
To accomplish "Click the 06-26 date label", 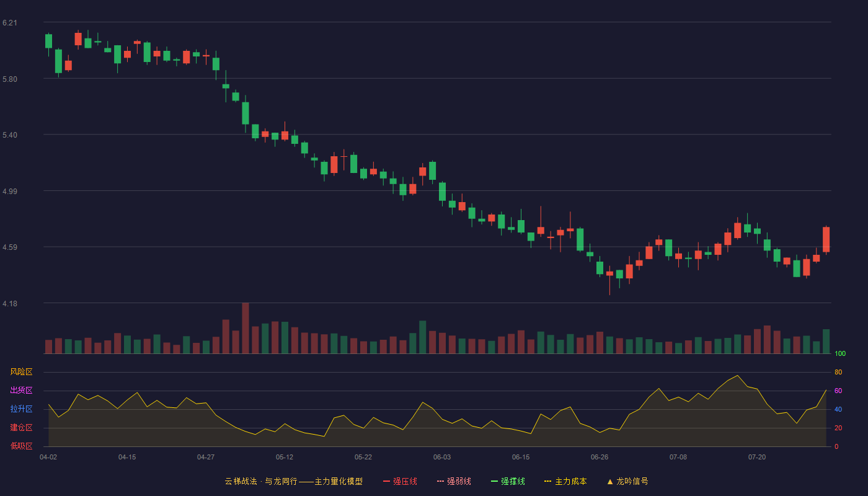I will click(x=600, y=457).
